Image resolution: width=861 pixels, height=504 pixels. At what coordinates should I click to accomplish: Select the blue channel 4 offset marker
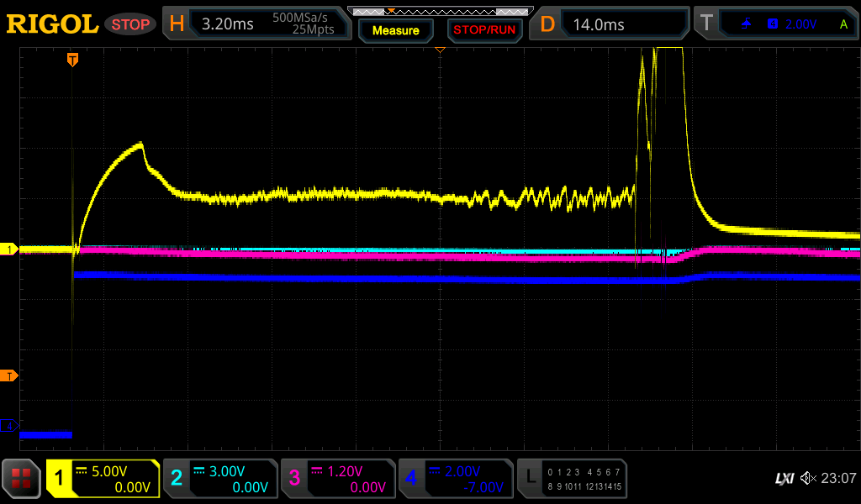[9, 426]
